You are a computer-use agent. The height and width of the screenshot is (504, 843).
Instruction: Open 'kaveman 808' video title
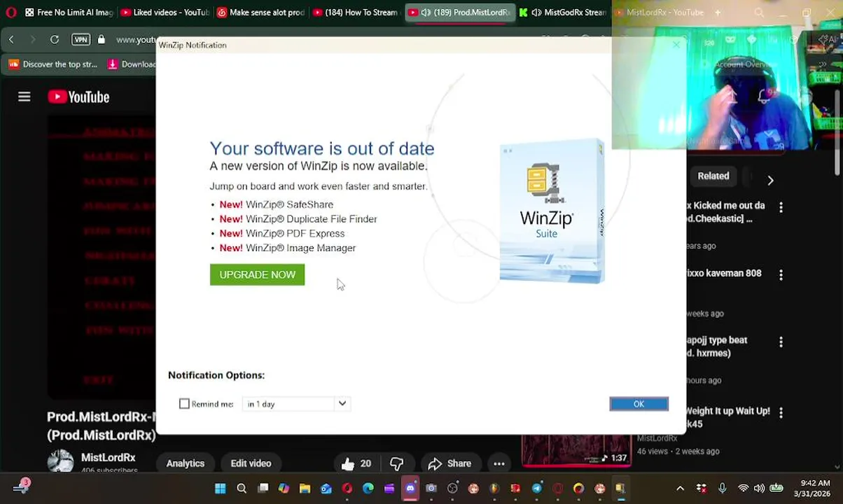[x=723, y=273]
